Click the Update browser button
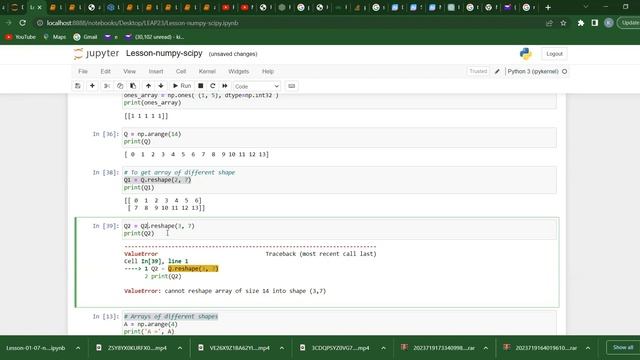 pos(629,23)
